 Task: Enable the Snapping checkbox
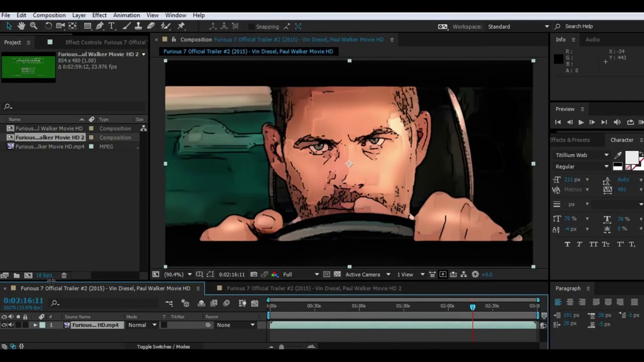pyautogui.click(x=251, y=27)
